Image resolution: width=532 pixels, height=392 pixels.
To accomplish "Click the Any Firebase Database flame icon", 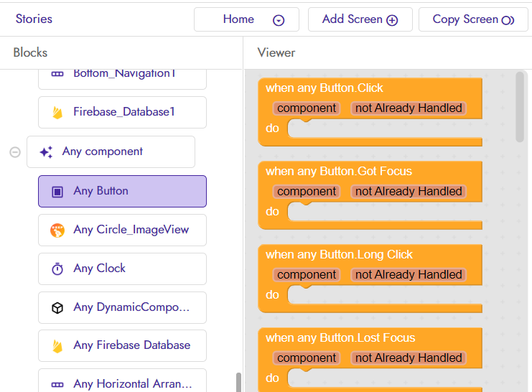I will (x=57, y=346).
